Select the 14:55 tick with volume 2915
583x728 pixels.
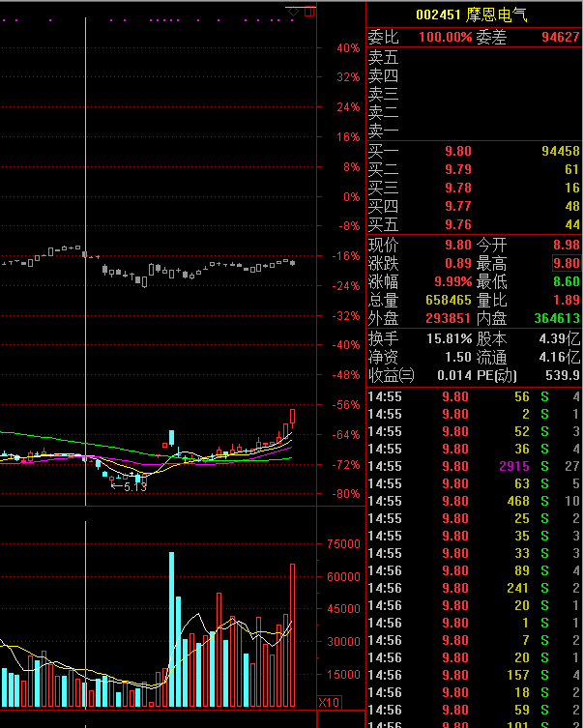[x=474, y=467]
